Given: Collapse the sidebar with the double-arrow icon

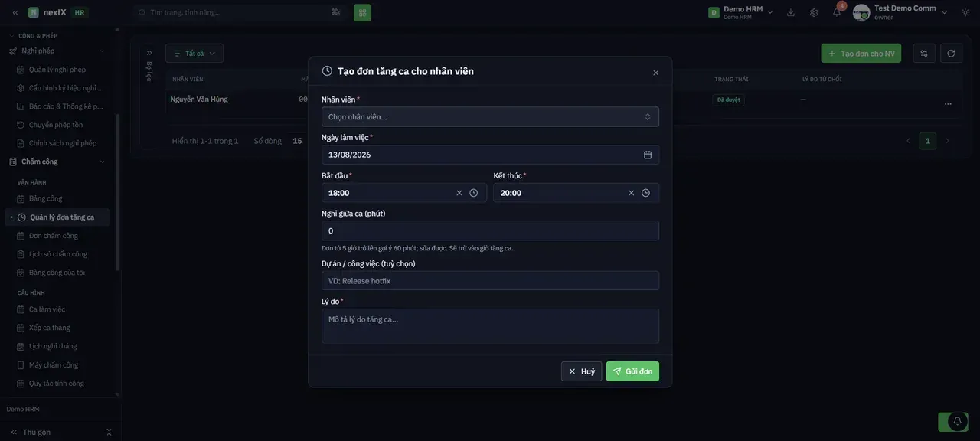Looking at the screenshot, I should (x=15, y=12).
